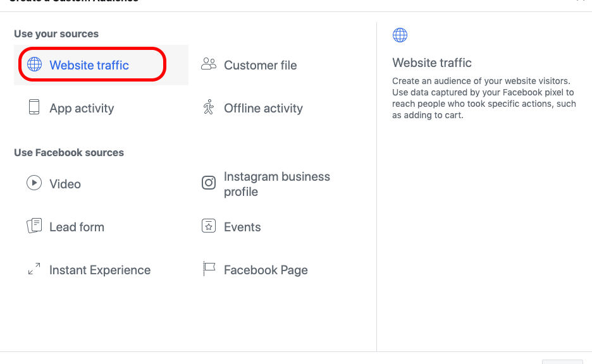Choose Video under Facebook sources
The image size is (592, 364).
tap(65, 184)
